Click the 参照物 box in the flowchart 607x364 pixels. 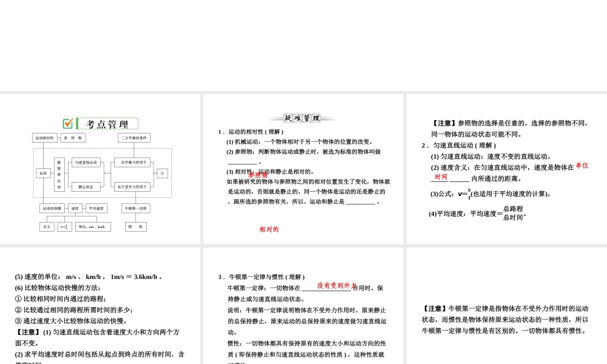tap(73, 138)
